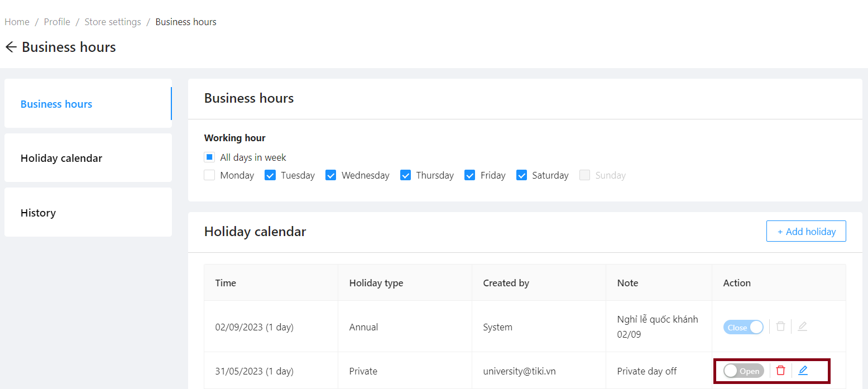The image size is (868, 389).
Task: Delete the Private day off holiday
Action: (x=780, y=371)
